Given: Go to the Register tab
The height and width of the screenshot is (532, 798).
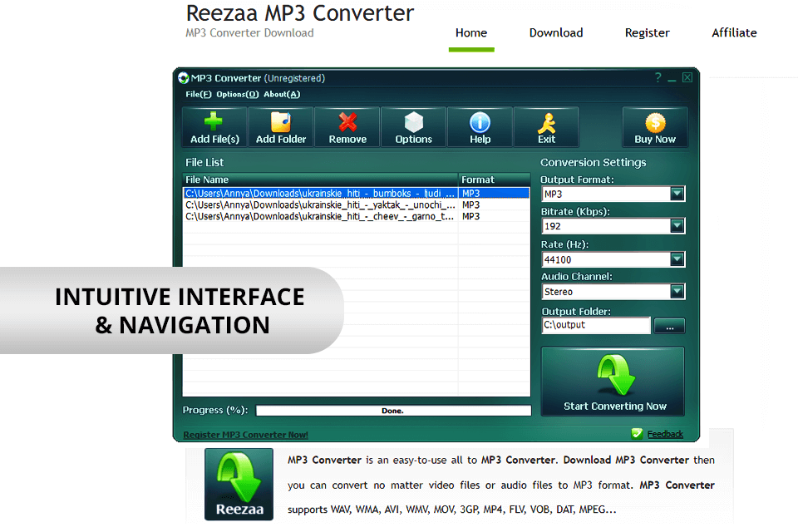Looking at the screenshot, I should tap(648, 32).
